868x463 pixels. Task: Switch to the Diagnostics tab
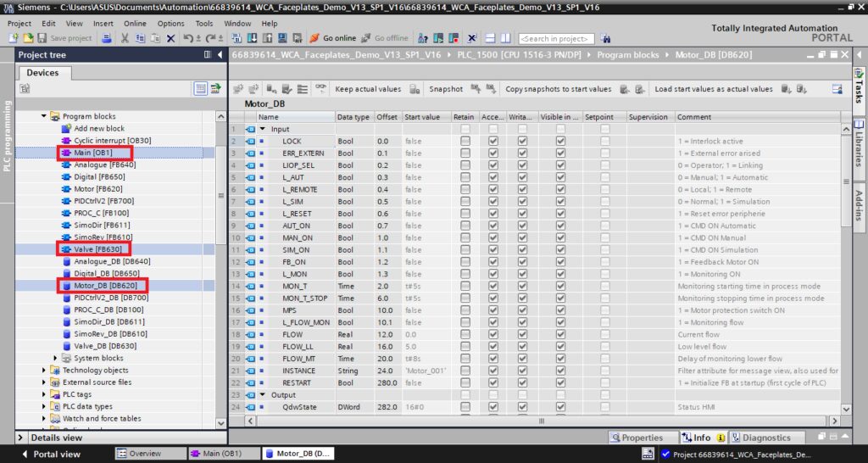[x=766, y=438]
